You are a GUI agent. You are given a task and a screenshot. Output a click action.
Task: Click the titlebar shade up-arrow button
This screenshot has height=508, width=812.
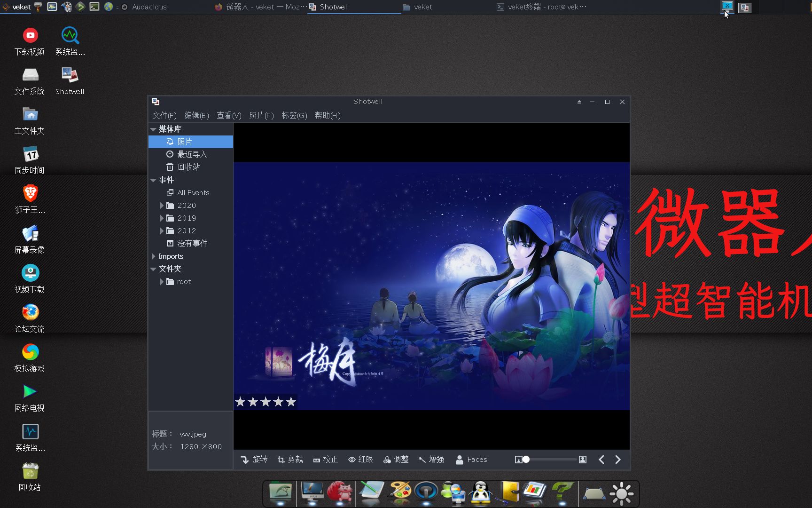(579, 102)
